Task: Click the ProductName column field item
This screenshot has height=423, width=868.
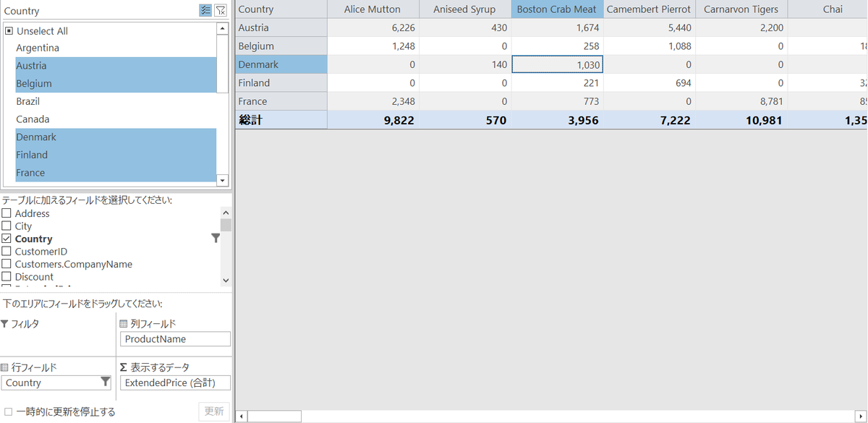Action: 175,339
